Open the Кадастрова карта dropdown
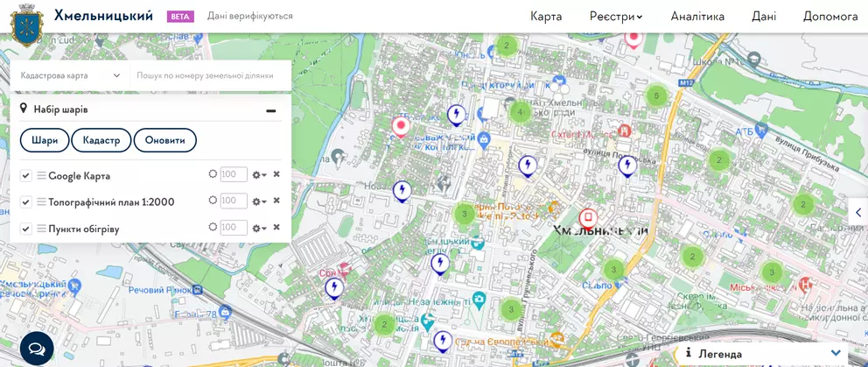This screenshot has width=868, height=367. [x=70, y=75]
